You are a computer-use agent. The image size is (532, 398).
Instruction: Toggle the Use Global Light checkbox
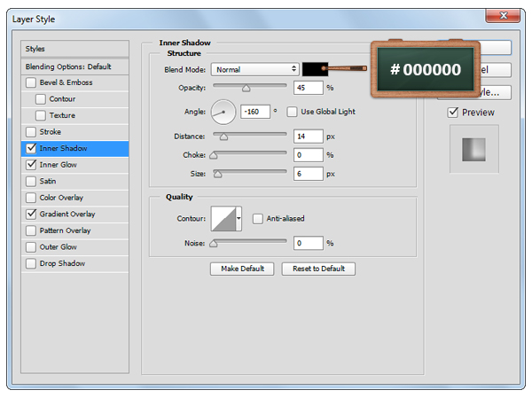point(292,112)
